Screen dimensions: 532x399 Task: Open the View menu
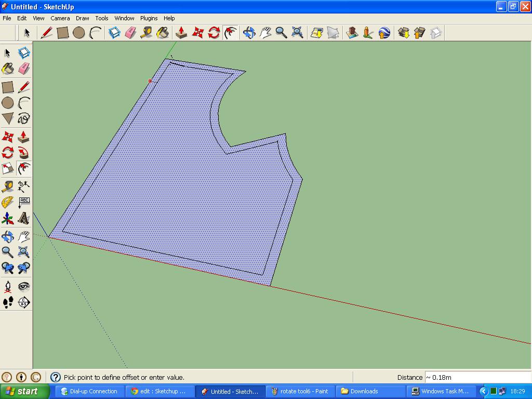38,18
